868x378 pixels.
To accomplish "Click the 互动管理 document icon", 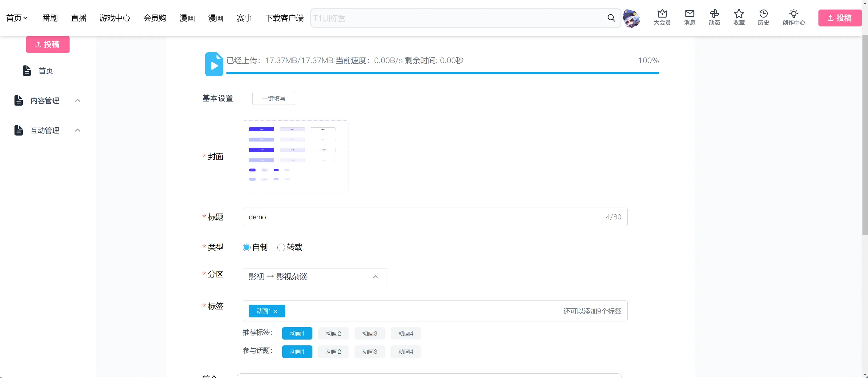I will pyautogui.click(x=18, y=130).
